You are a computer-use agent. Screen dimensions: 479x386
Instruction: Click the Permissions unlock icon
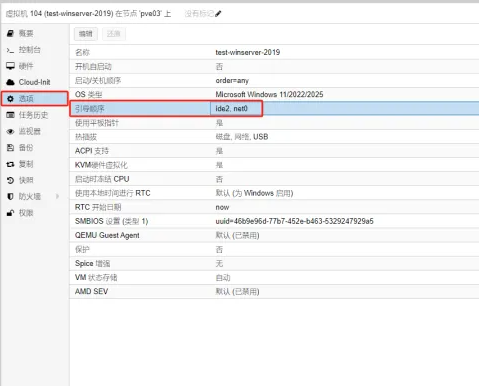(10, 213)
